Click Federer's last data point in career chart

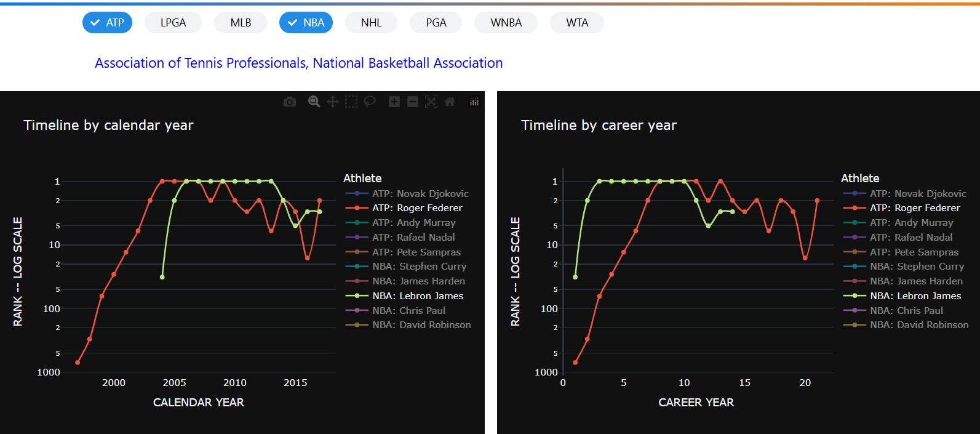tap(817, 201)
